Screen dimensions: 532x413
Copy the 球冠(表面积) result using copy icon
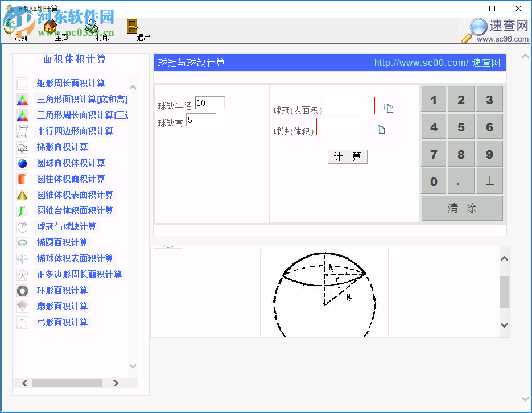(389, 107)
